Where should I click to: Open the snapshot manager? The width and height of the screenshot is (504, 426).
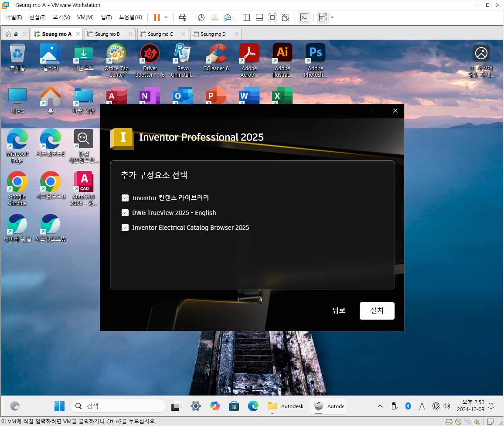tap(228, 18)
